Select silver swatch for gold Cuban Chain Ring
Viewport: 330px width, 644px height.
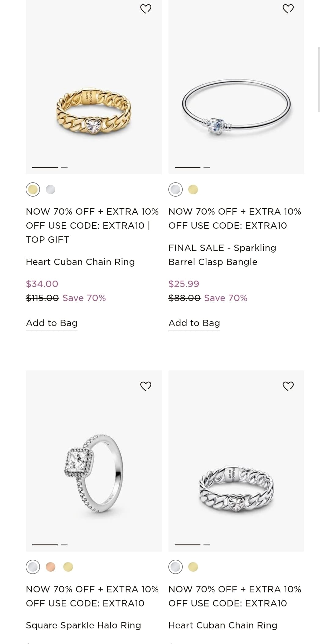[x=50, y=190]
